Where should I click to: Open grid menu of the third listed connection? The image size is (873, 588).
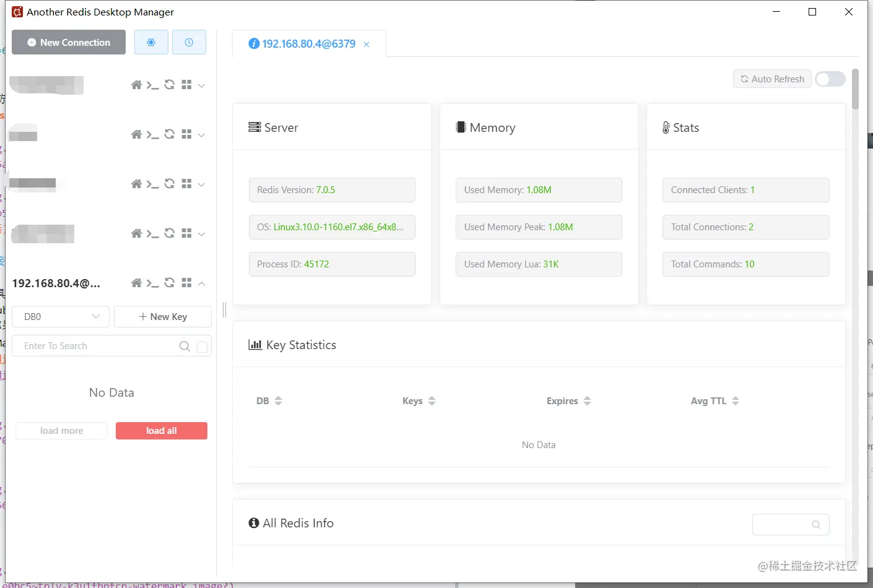(186, 184)
